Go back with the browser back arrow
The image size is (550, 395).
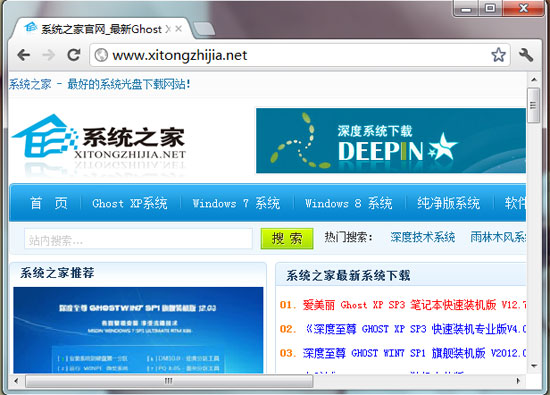click(24, 55)
